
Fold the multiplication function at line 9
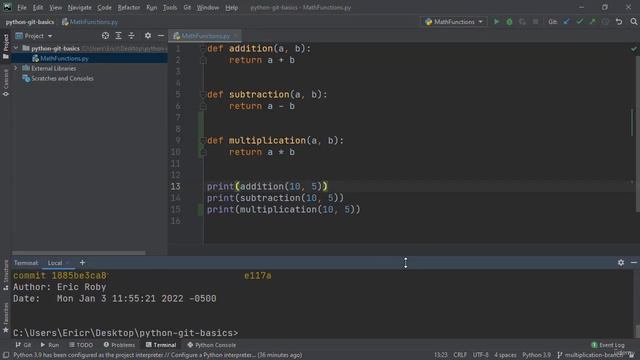pyautogui.click(x=203, y=141)
